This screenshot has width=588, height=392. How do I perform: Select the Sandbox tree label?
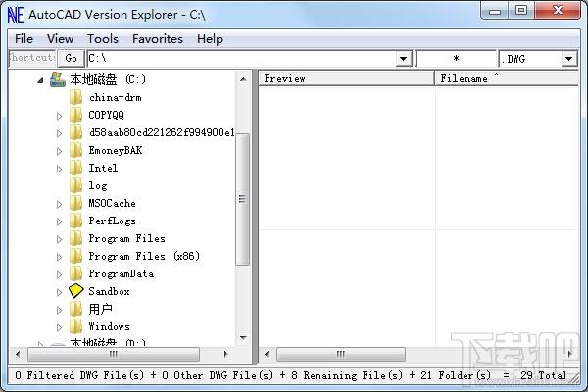[109, 291]
